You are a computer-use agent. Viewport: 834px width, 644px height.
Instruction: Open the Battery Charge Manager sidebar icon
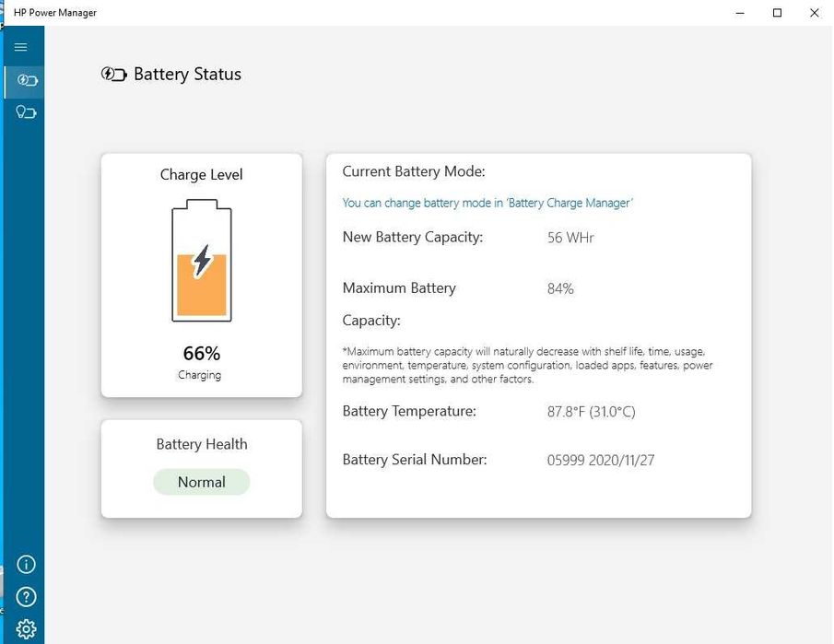coord(26,112)
